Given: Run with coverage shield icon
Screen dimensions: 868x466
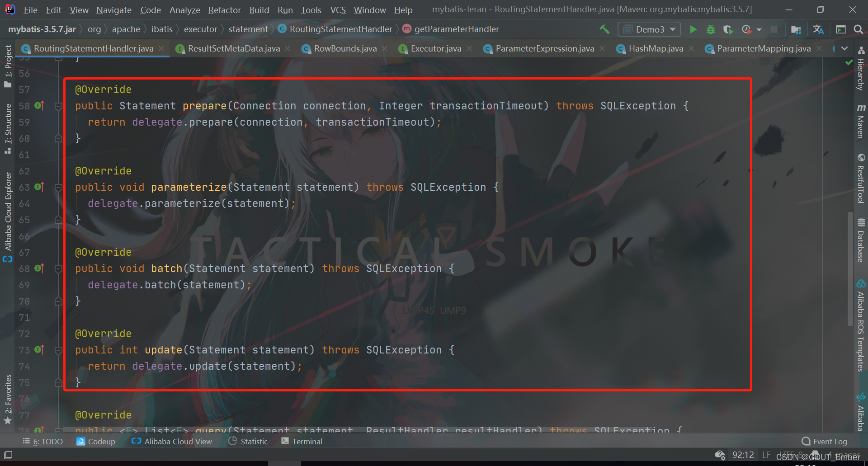Looking at the screenshot, I should [728, 29].
